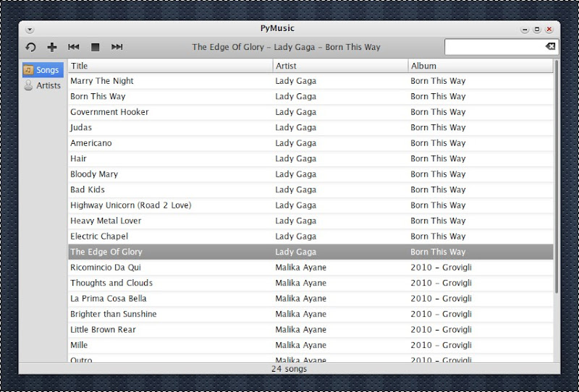Select the Government Hooker track row

point(109,112)
